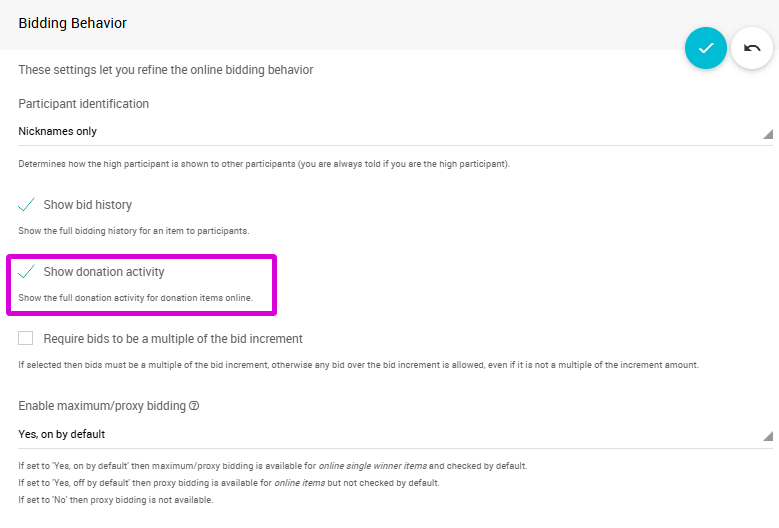Click the 'Enable maximum/proxy bidding' label

pos(102,406)
